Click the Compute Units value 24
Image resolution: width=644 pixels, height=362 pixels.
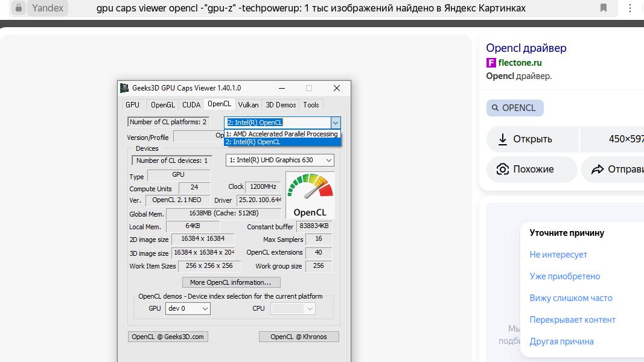[194, 187]
